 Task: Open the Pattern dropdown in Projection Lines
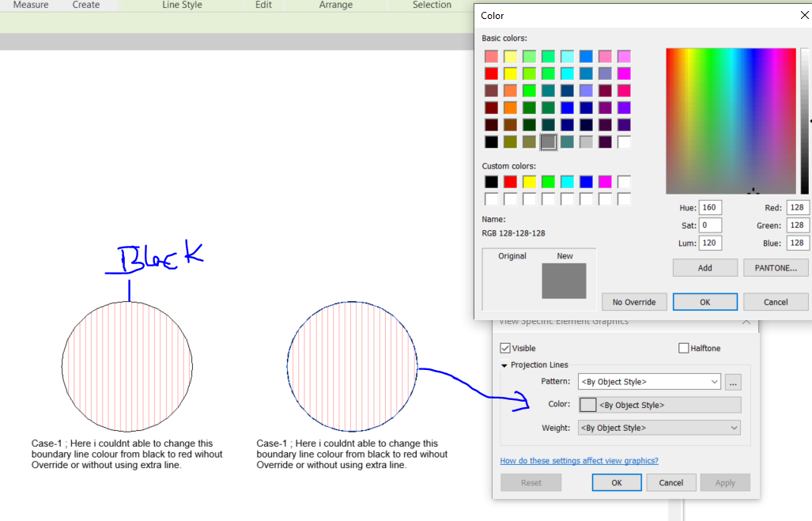pyautogui.click(x=648, y=382)
